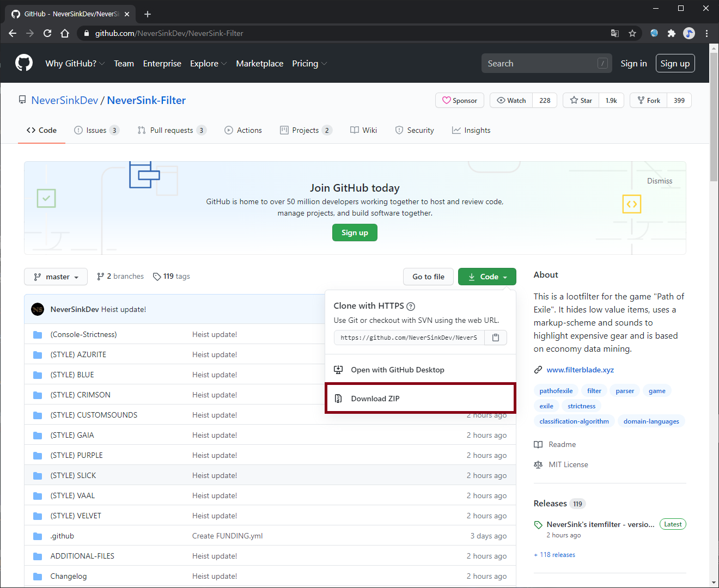Open browser home page icon
The image size is (719, 588).
(x=65, y=33)
